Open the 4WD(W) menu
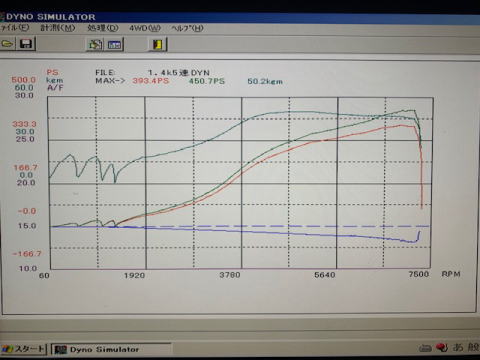 click(x=145, y=28)
